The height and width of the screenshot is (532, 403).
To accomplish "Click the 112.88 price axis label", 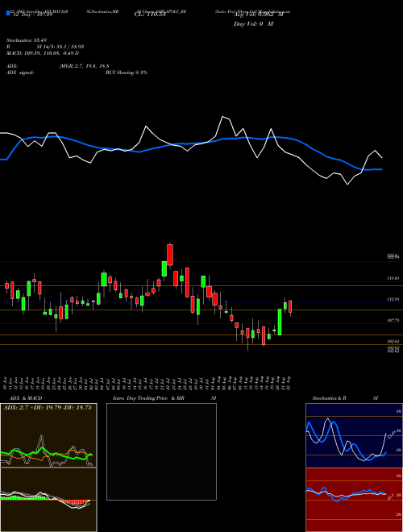I will [394, 299].
